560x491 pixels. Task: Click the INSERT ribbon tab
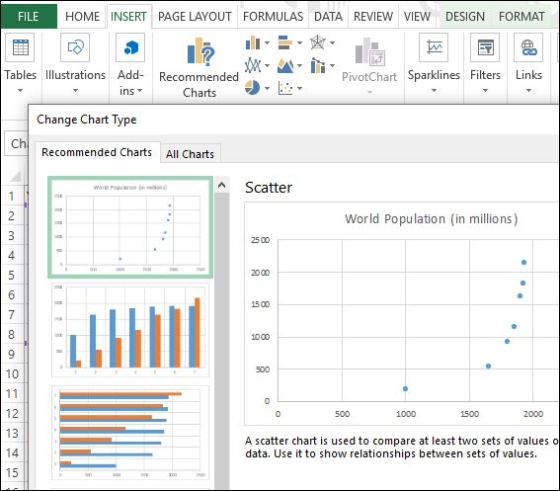tap(129, 16)
